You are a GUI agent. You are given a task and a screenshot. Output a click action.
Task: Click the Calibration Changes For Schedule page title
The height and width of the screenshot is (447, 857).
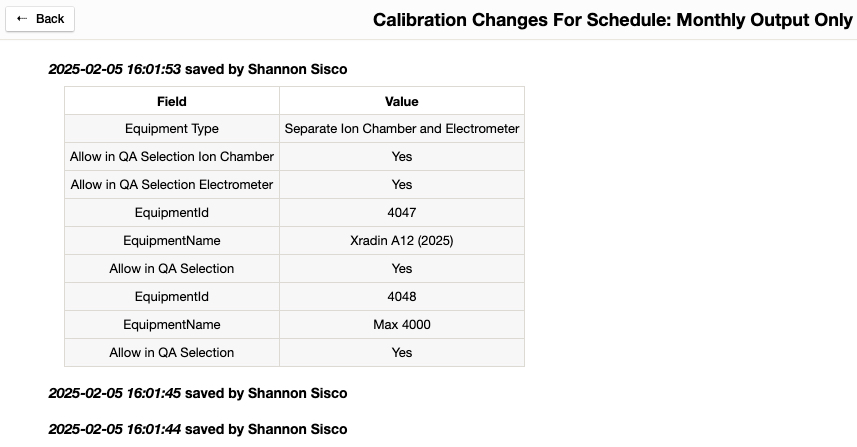tap(612, 20)
